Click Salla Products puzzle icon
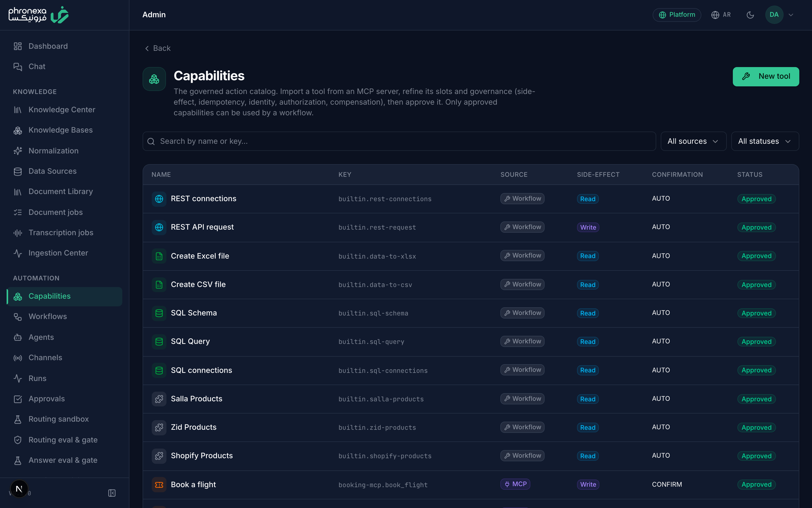Viewport: 812px width, 508px height. [x=159, y=399]
